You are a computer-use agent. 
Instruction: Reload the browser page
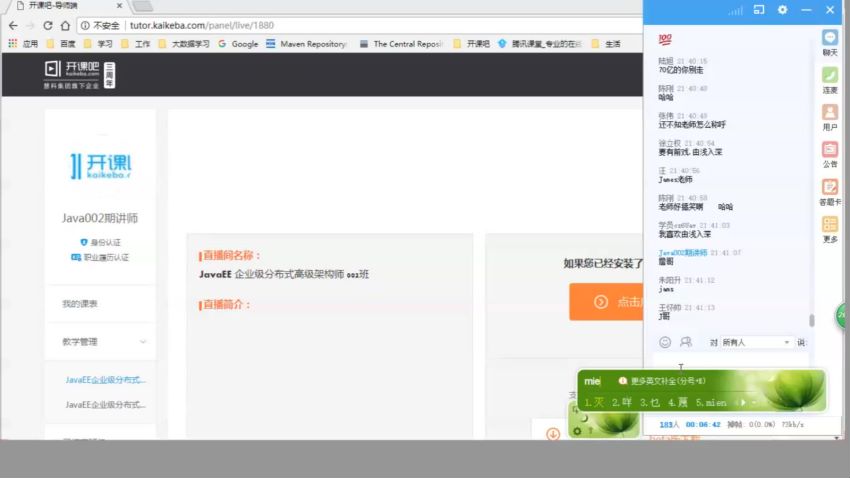point(48,25)
